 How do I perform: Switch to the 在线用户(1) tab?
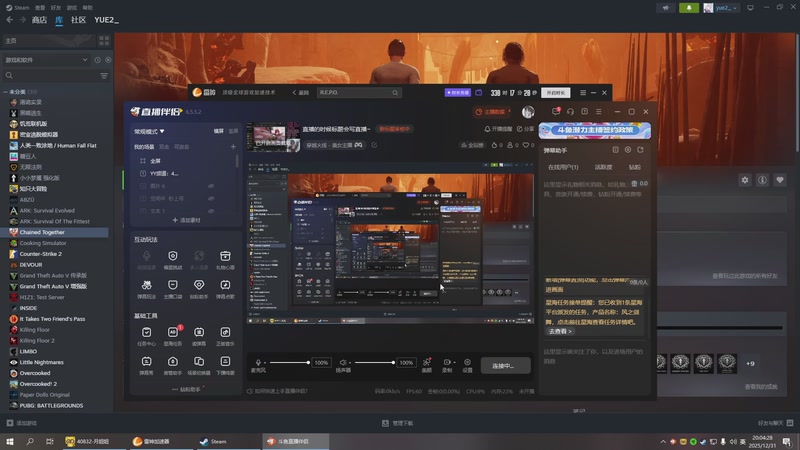click(563, 167)
